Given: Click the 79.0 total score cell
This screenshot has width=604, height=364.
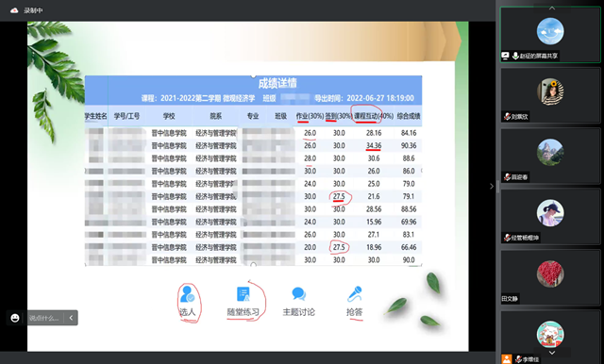Looking at the screenshot, I should 409,184.
